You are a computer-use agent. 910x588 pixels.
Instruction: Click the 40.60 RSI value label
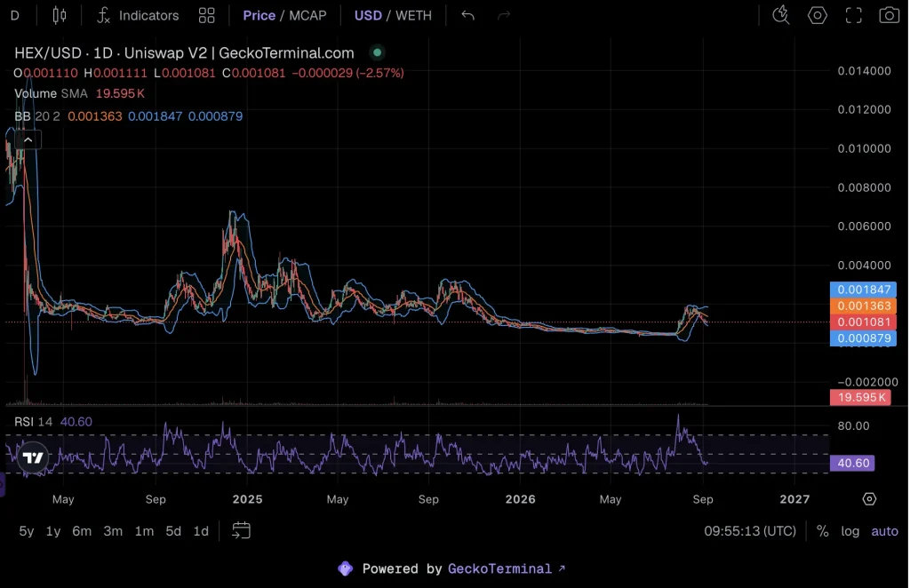pyautogui.click(x=852, y=463)
